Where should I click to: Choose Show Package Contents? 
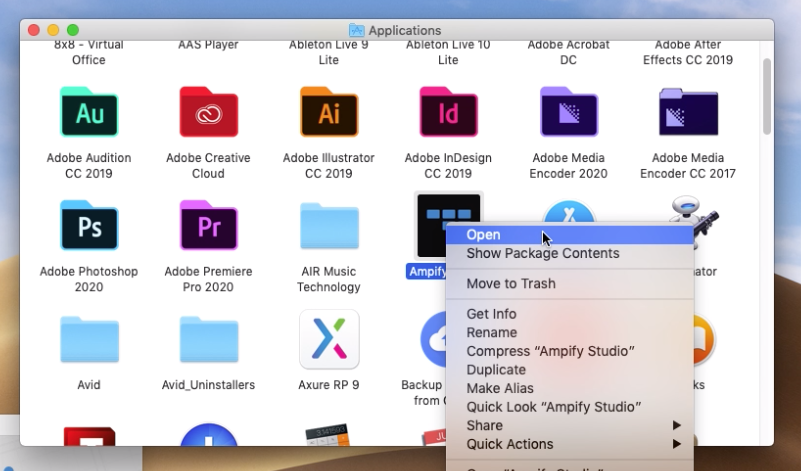point(570,253)
